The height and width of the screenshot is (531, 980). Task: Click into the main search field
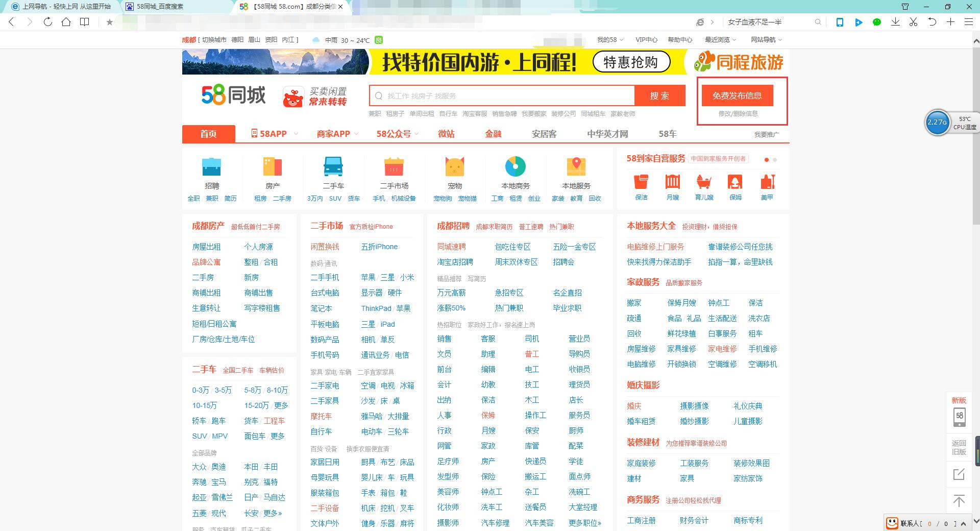click(502, 95)
